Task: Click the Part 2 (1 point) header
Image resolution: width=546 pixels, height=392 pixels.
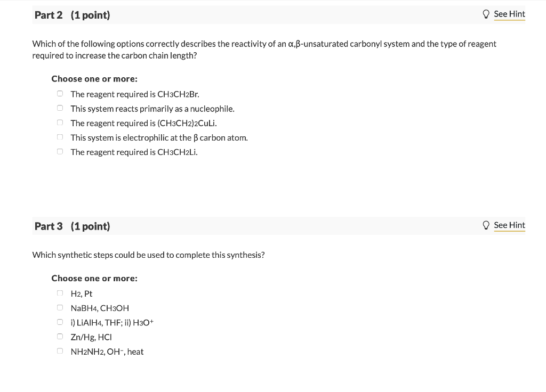Action: click(x=72, y=15)
